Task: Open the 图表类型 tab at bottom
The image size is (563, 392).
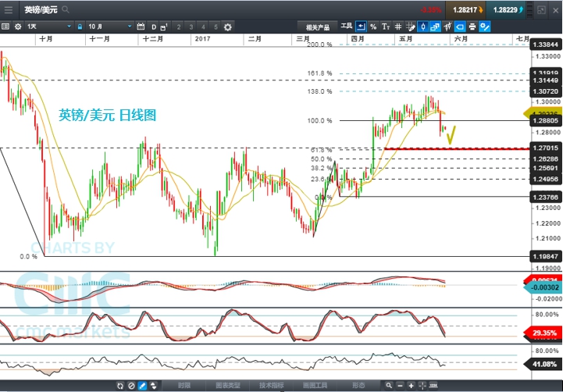Action: (x=227, y=386)
